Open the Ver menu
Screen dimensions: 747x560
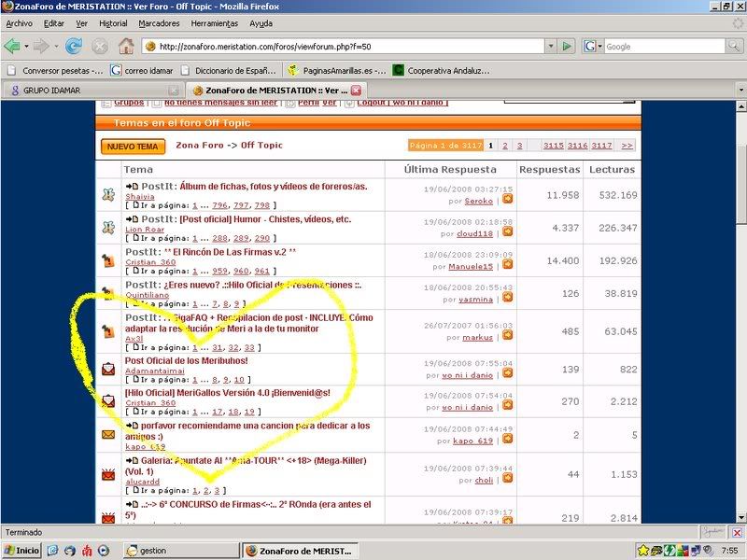coord(82,23)
